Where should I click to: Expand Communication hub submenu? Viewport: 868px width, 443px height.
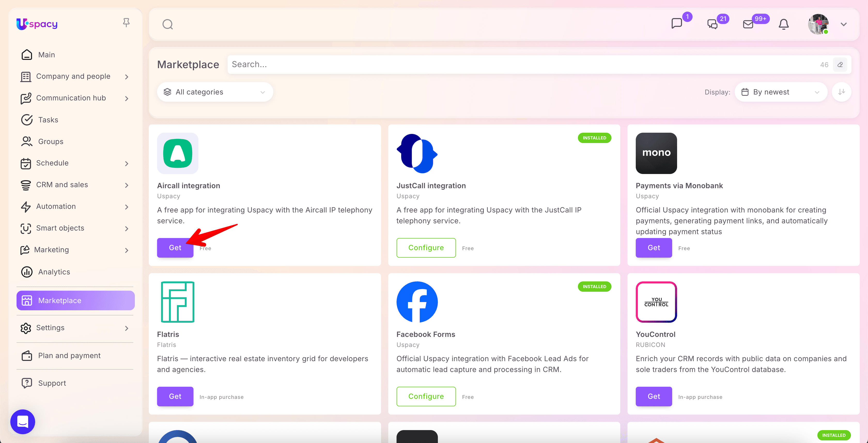pyautogui.click(x=127, y=98)
